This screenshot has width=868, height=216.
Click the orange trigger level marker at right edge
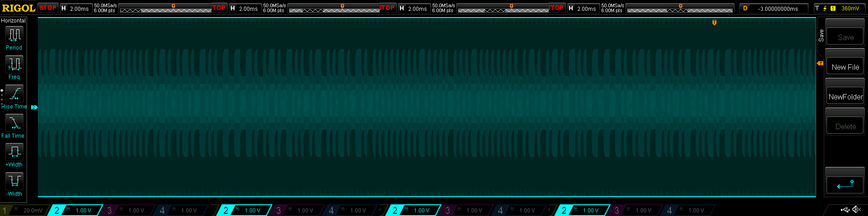pos(820,63)
